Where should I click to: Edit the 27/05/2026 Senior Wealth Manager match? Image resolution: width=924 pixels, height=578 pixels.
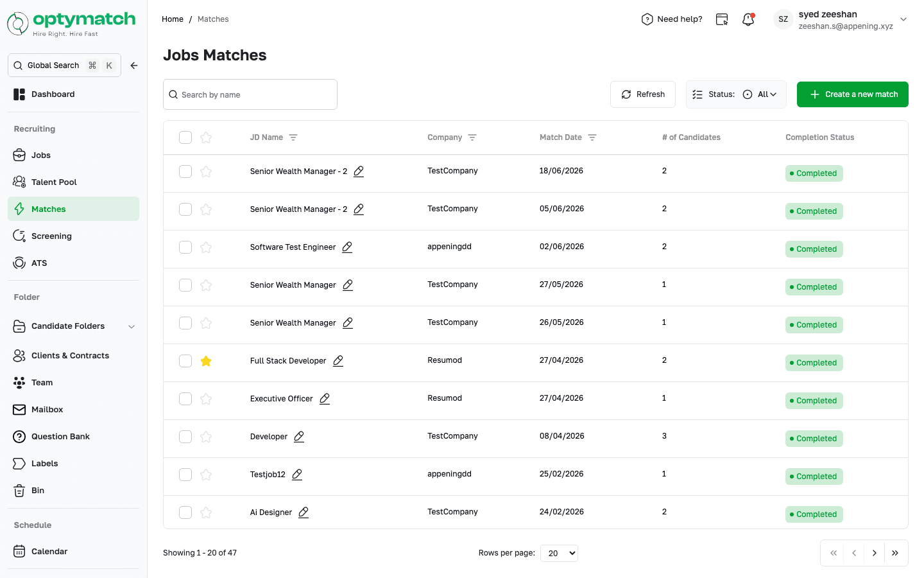[x=348, y=285]
